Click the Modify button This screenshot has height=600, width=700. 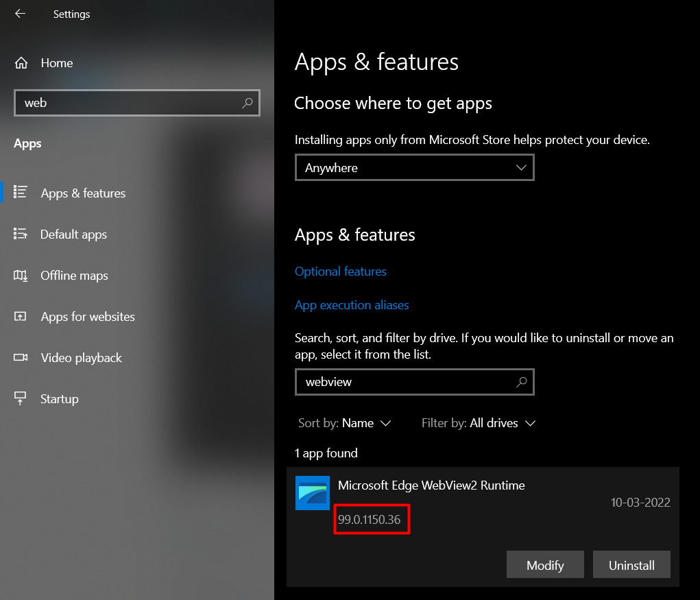[x=545, y=565]
